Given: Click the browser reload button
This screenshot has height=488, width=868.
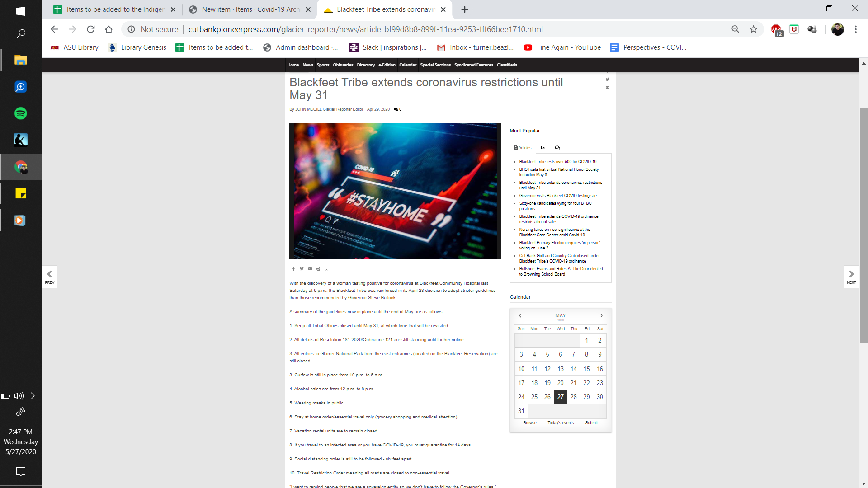Looking at the screenshot, I should click(x=90, y=29).
